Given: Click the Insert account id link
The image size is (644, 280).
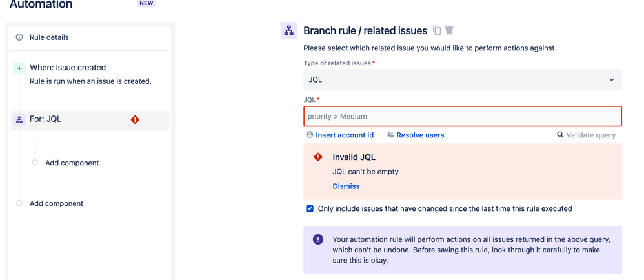Looking at the screenshot, I should point(345,135).
